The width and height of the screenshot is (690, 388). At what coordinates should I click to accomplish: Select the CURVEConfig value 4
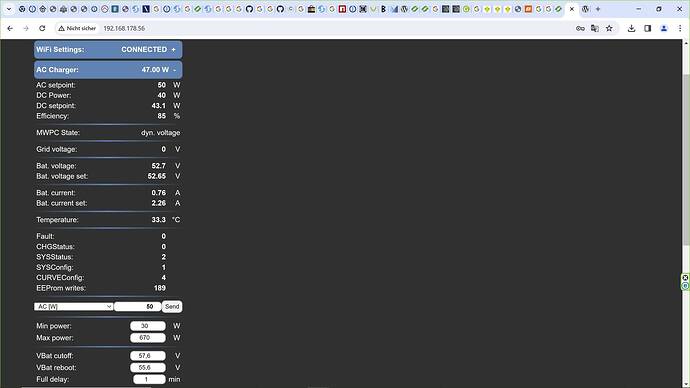pos(164,278)
